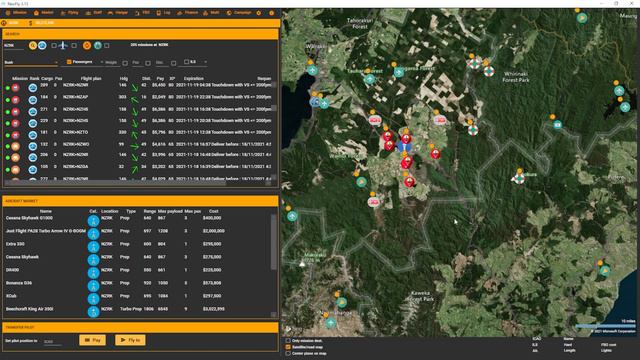Viewport: 640px width, 360px height.
Task: Open the Rank filter dropdown
Action: coord(31,62)
